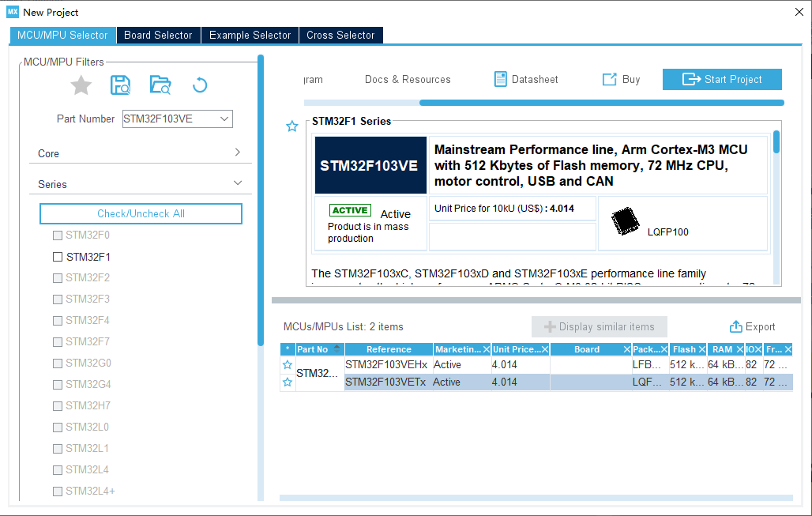
Task: Switch to Board Selector tab
Action: pyautogui.click(x=159, y=36)
